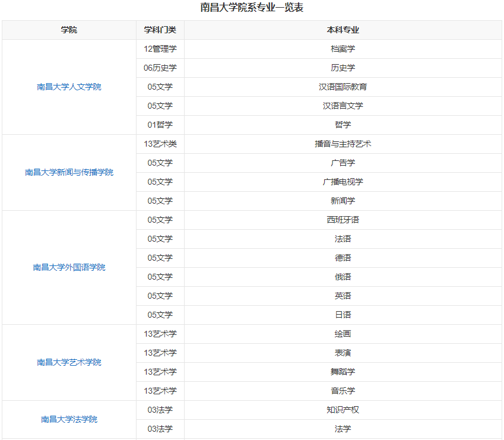Click the 学院 column header

(x=69, y=30)
